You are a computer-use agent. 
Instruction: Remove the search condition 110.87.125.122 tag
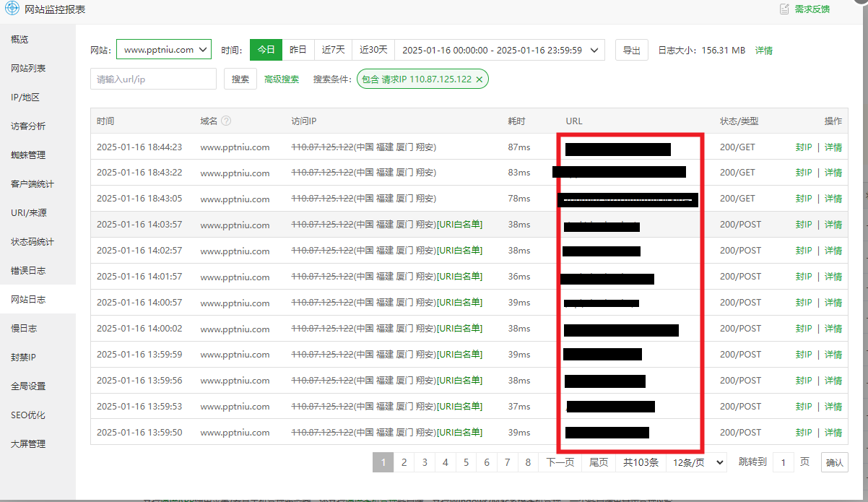coord(479,79)
